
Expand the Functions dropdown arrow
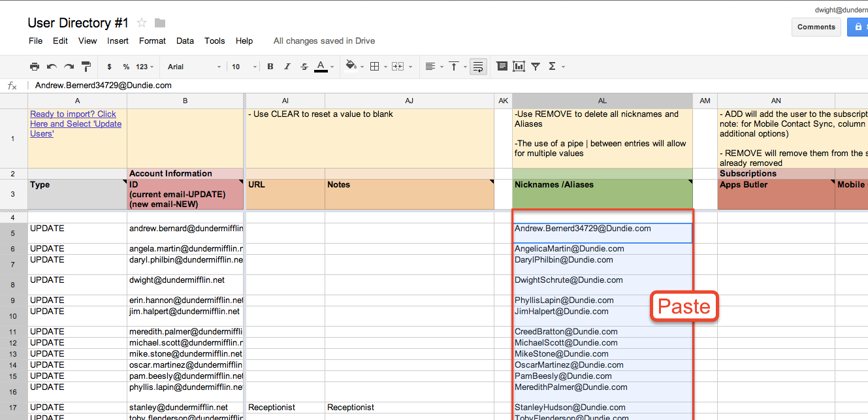tap(563, 67)
